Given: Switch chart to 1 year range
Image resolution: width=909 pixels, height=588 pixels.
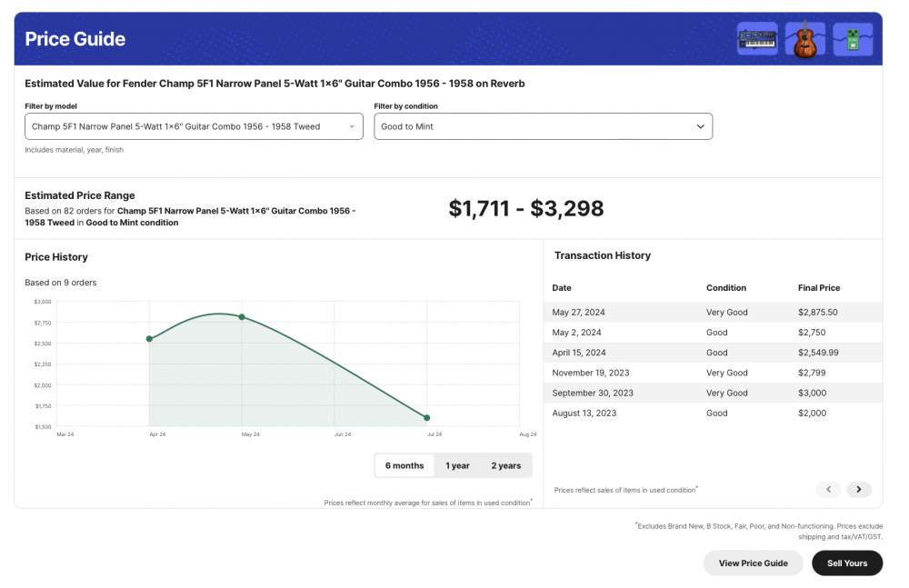Looking at the screenshot, I should pos(457,465).
